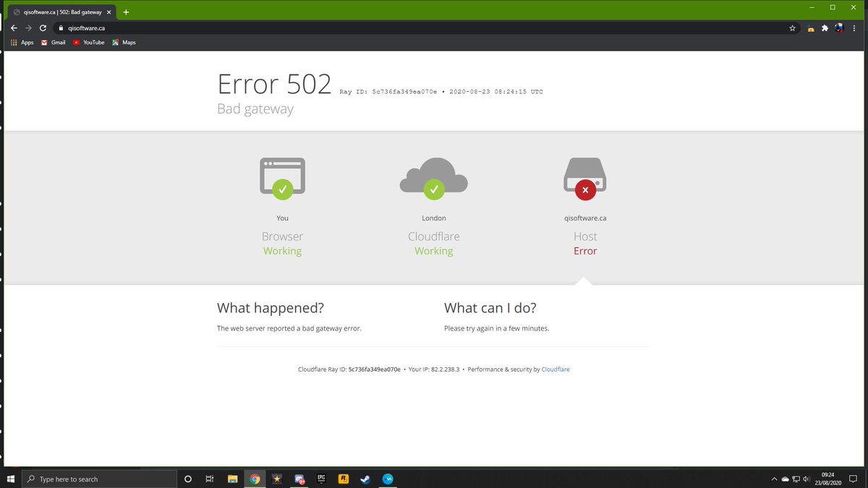Screen dimensions: 868x488
Task: Follow the Cloudflare link in footer
Action: 556,369
